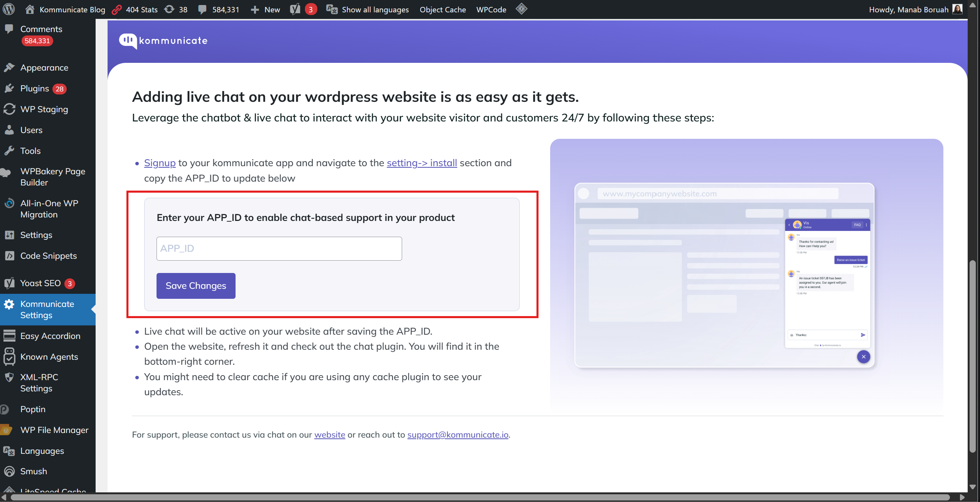This screenshot has width=980, height=502.
Task: Open the comments bubble icon in admin bar
Action: tap(202, 10)
